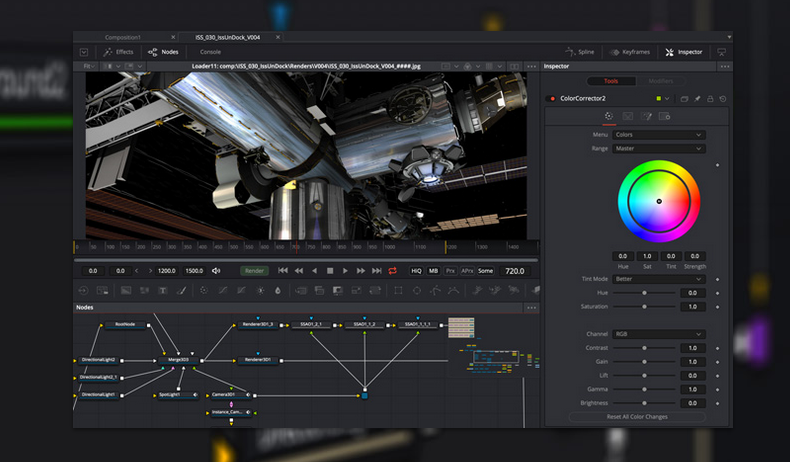Toggle ColorCorrector2 enable switch
790x462 pixels.
(x=552, y=99)
